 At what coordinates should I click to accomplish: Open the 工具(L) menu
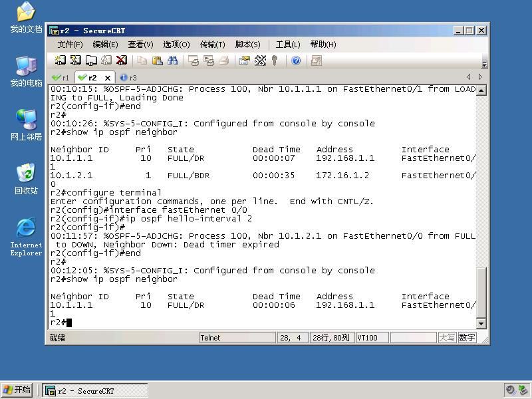point(288,45)
